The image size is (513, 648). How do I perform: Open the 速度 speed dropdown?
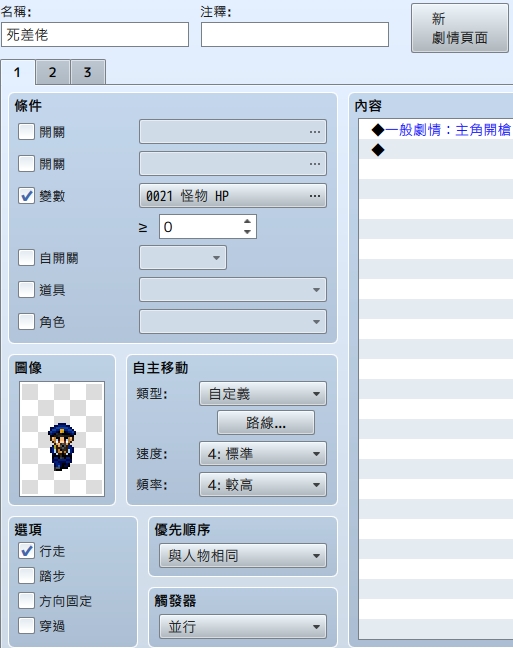coord(262,454)
